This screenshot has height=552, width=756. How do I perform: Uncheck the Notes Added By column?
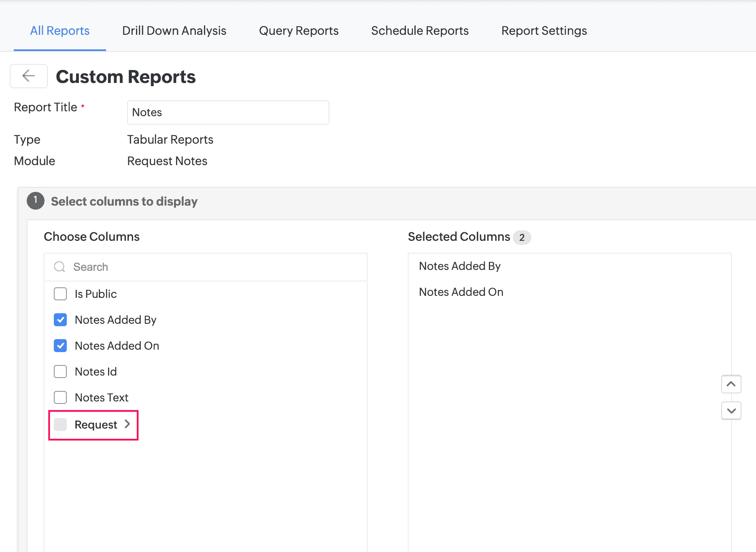click(x=60, y=320)
